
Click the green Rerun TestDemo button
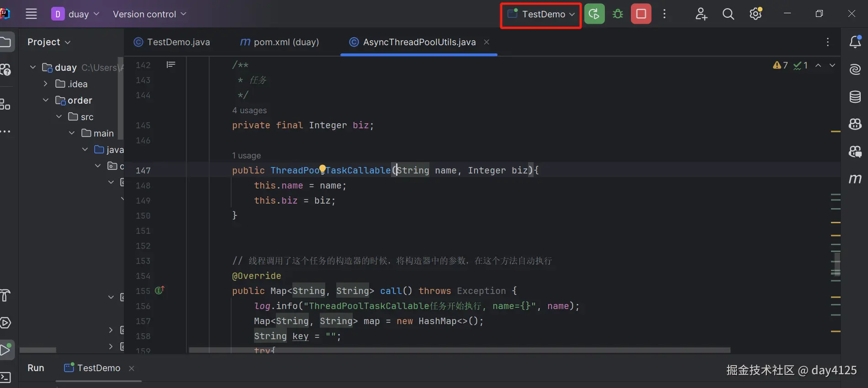coord(594,14)
